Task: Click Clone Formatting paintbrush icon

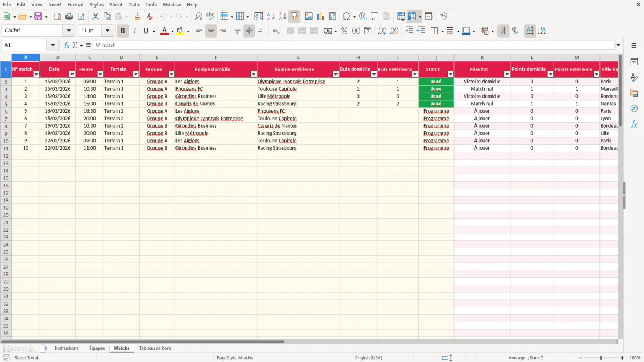Action: pyautogui.click(x=138, y=17)
